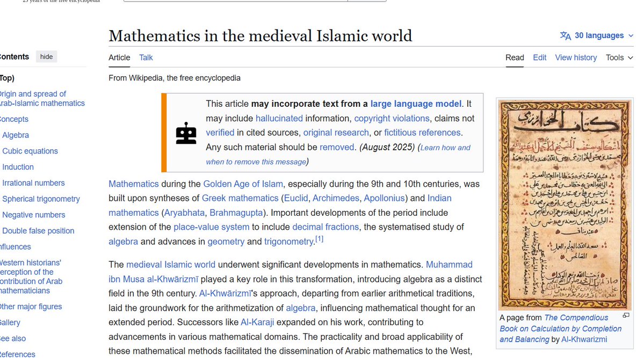The width and height of the screenshot is (644, 358).
Task: Go to Irrational numbers section
Action: click(33, 183)
